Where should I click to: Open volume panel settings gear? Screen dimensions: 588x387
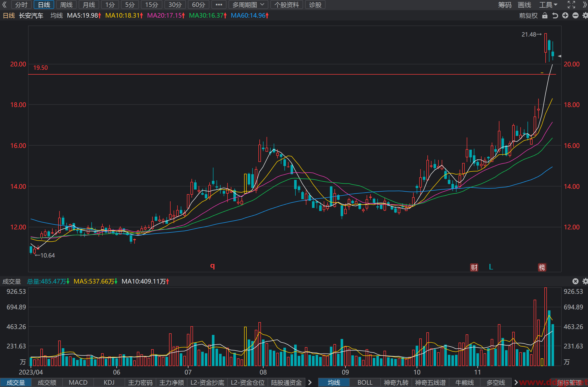pyautogui.click(x=585, y=281)
